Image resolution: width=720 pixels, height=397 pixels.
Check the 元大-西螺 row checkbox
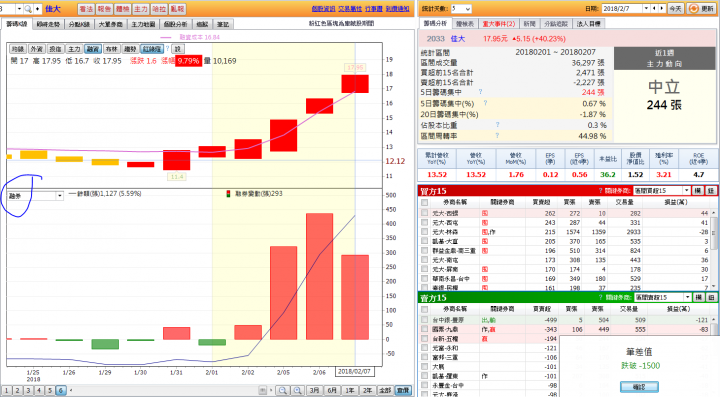424,213
